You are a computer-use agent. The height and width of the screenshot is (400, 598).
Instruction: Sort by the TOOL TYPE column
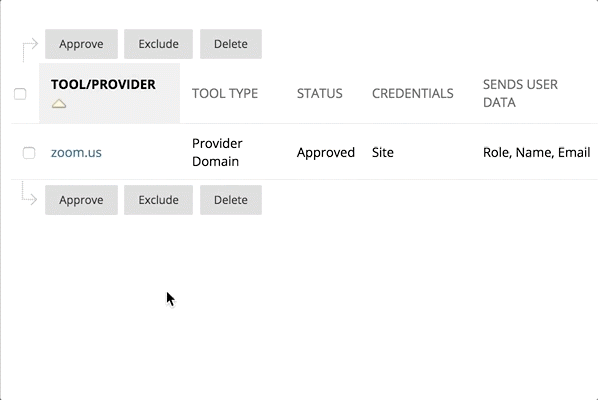225,93
